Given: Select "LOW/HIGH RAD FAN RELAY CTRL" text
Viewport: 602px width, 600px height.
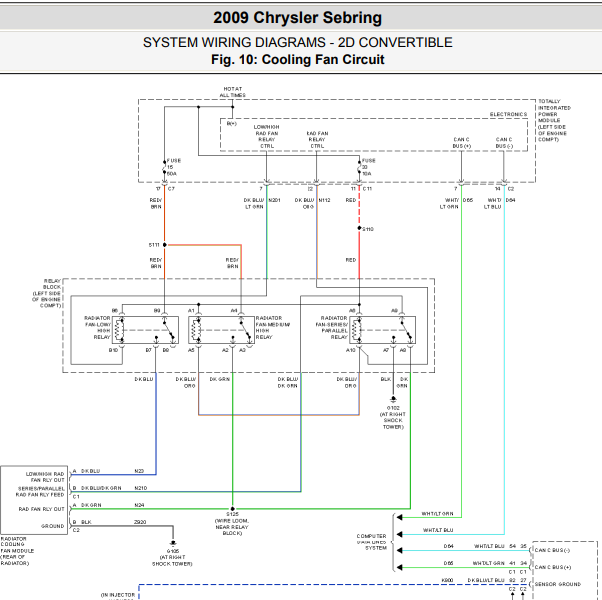Looking at the screenshot, I should click(x=266, y=136).
